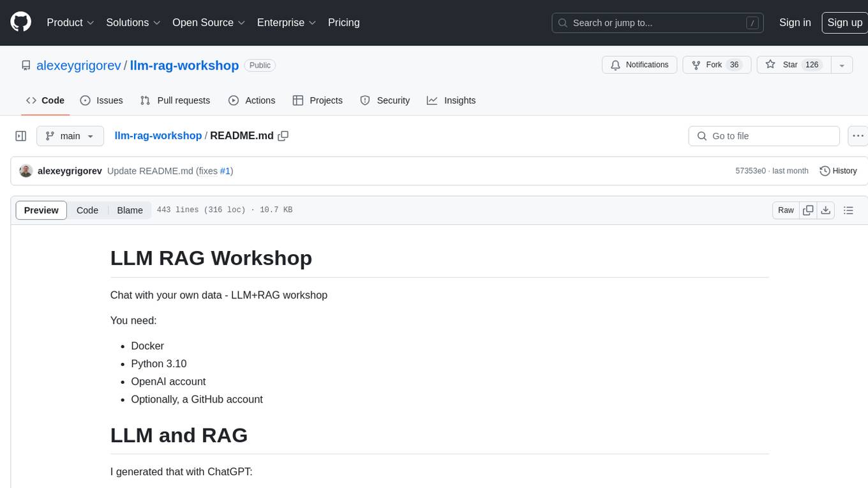
Task: Expand the Product menu
Action: pyautogui.click(x=70, y=22)
